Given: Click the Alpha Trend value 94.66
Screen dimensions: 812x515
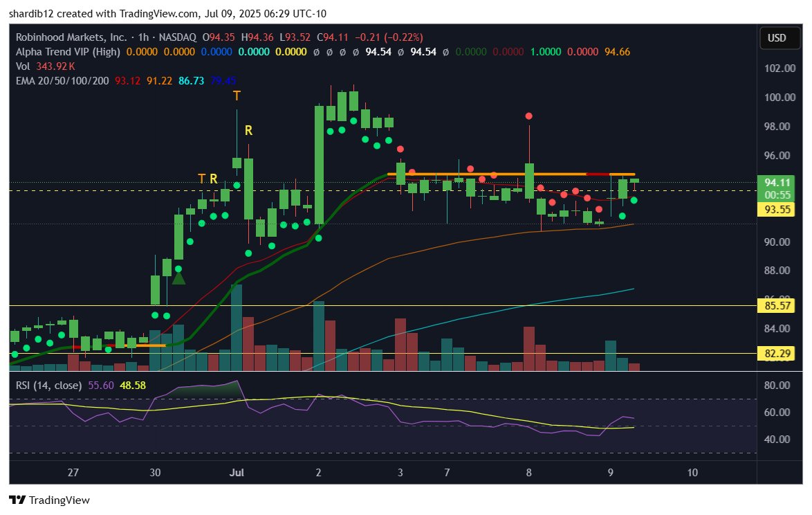Looking at the screenshot, I should 617,52.
